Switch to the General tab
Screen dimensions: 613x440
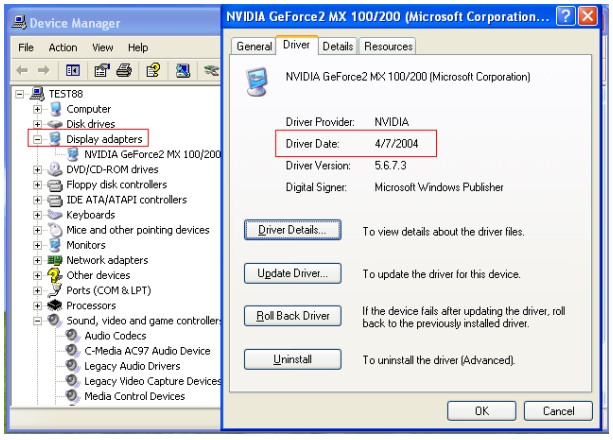pyautogui.click(x=254, y=47)
